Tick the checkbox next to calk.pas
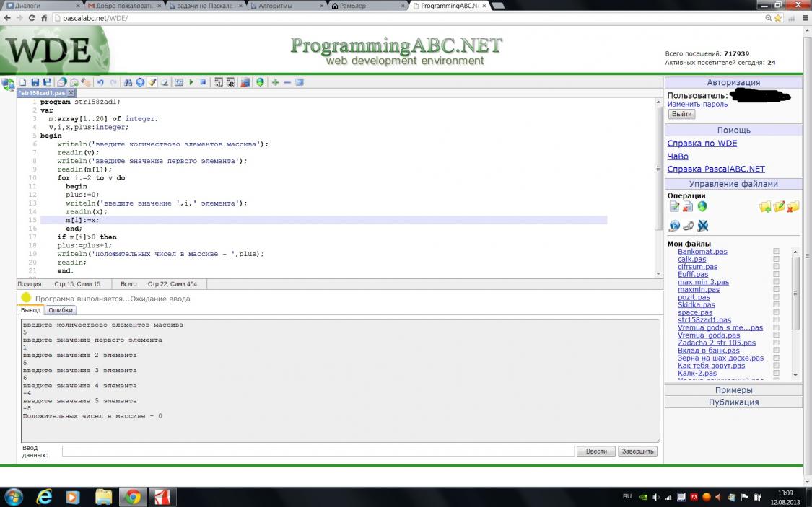Image resolution: width=812 pixels, height=507 pixels. click(x=776, y=259)
